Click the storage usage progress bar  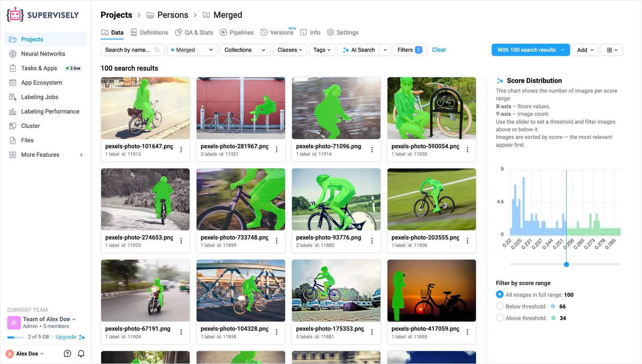(15, 337)
